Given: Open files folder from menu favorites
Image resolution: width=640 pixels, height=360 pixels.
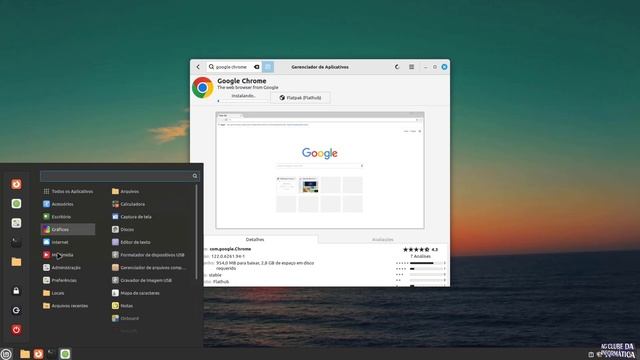Looking at the screenshot, I should pyautogui.click(x=16, y=262).
